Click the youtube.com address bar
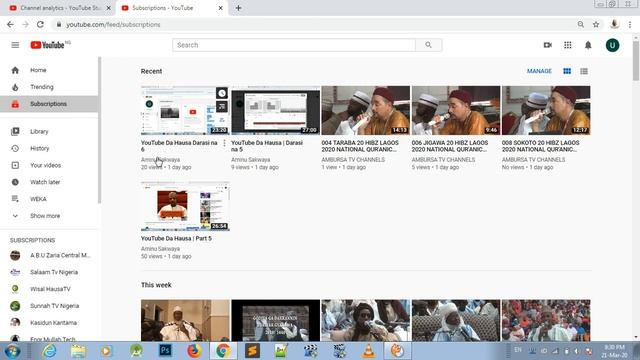The width and height of the screenshot is (640, 360). click(318, 24)
